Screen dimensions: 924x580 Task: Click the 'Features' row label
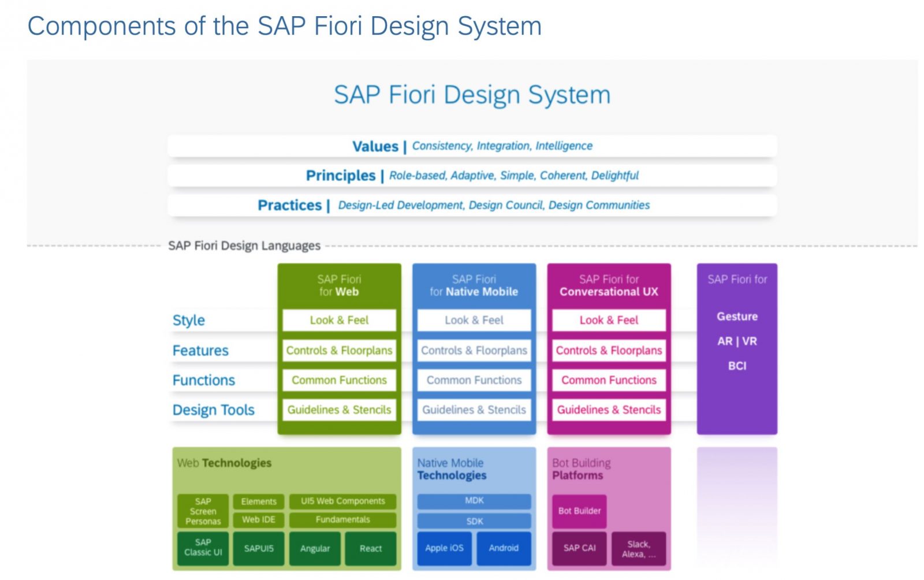tap(200, 351)
